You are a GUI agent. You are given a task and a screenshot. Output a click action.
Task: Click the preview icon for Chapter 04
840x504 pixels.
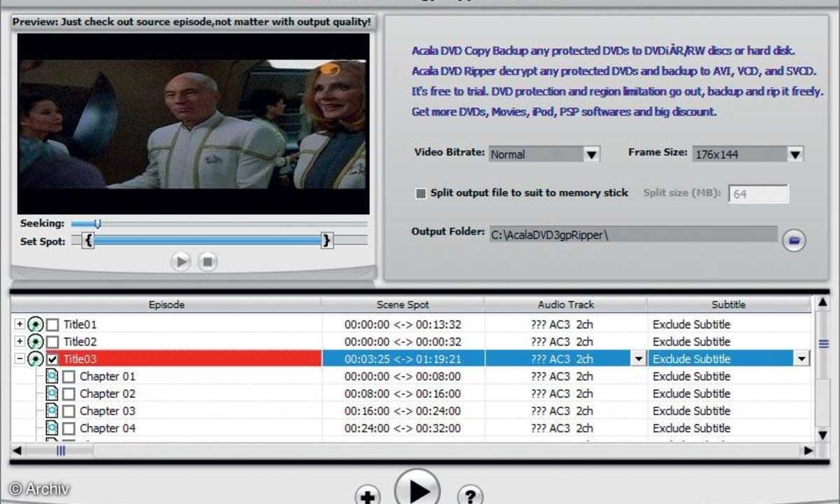click(x=51, y=428)
